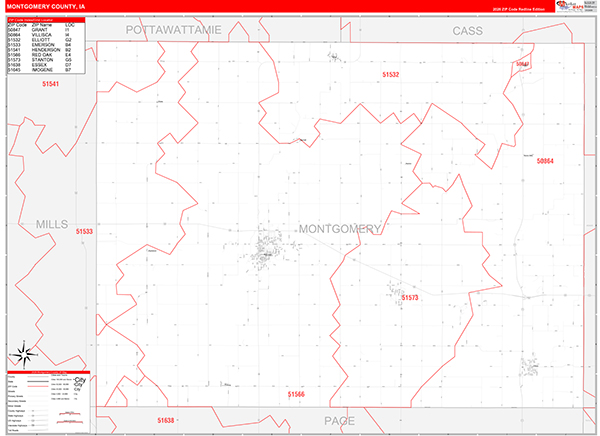
Task: Click the ZIP Code locator table red header
Action: (x=46, y=20)
